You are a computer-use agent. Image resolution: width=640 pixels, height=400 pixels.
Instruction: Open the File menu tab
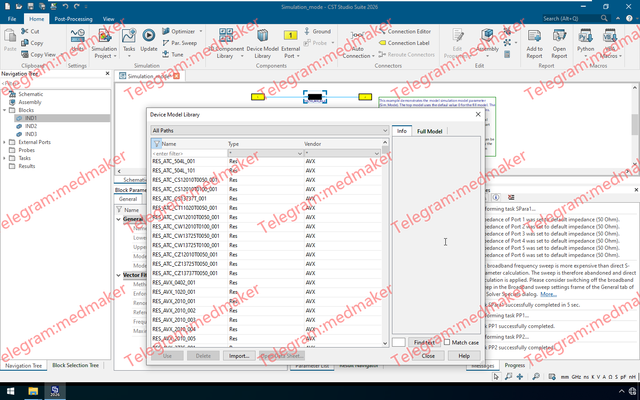point(12,19)
